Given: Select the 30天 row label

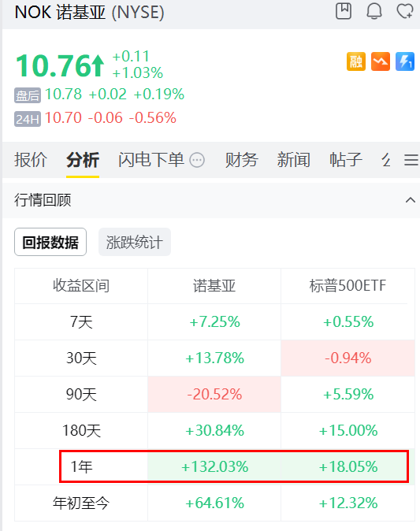Looking at the screenshot, I should click(x=81, y=358).
